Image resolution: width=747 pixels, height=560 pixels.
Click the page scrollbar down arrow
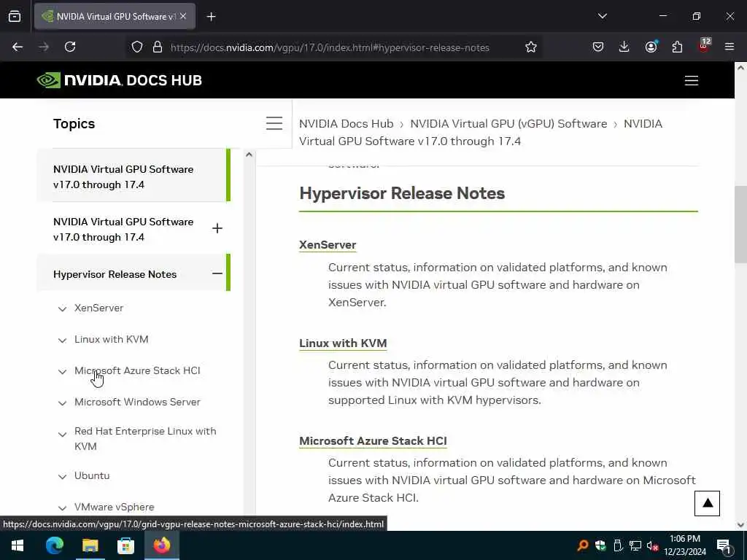[740, 525]
